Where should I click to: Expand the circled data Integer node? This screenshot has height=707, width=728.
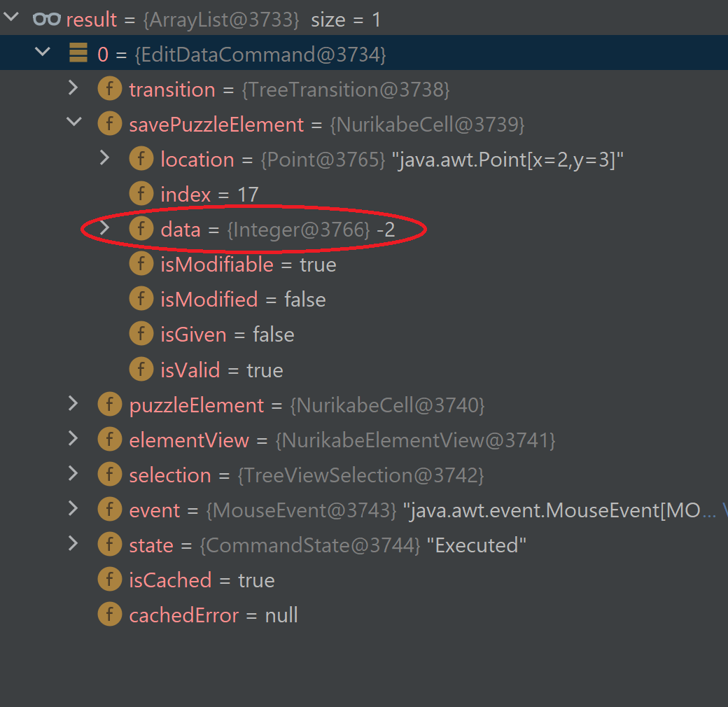click(x=105, y=228)
